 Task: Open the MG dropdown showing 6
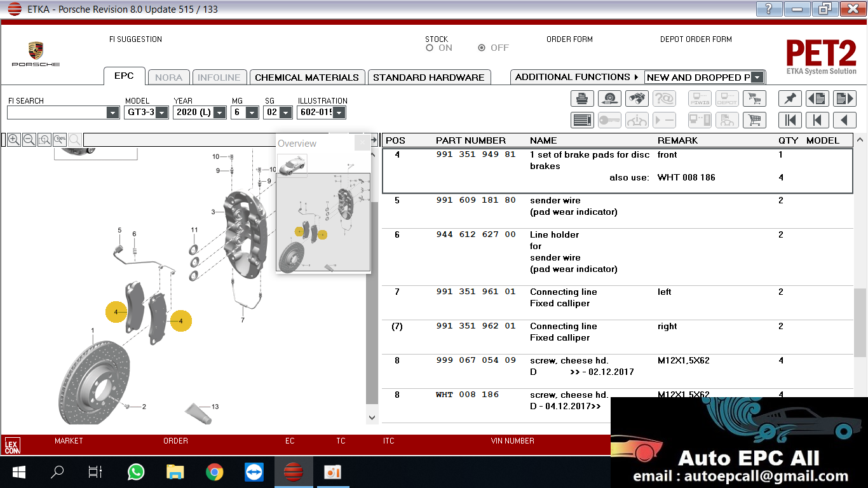(x=252, y=112)
